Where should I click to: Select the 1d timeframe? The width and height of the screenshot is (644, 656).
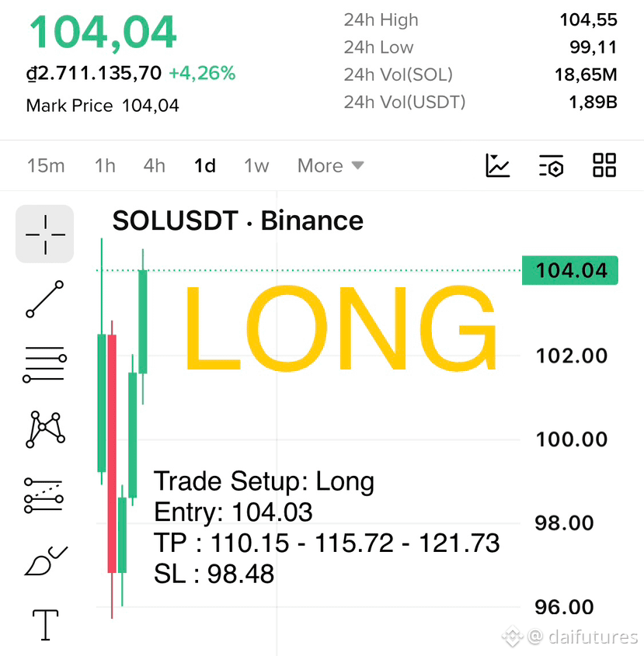point(205,165)
